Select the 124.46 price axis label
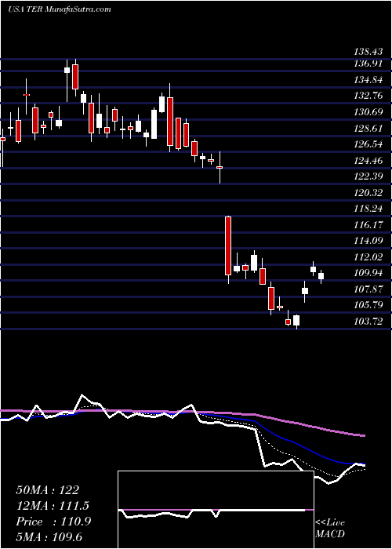The image size is (392, 549). (368, 161)
